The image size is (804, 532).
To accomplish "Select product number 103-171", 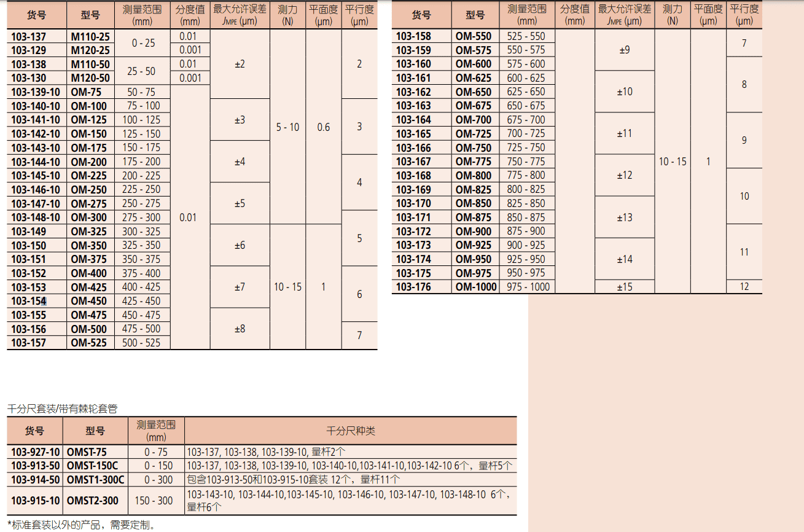I will click(413, 217).
